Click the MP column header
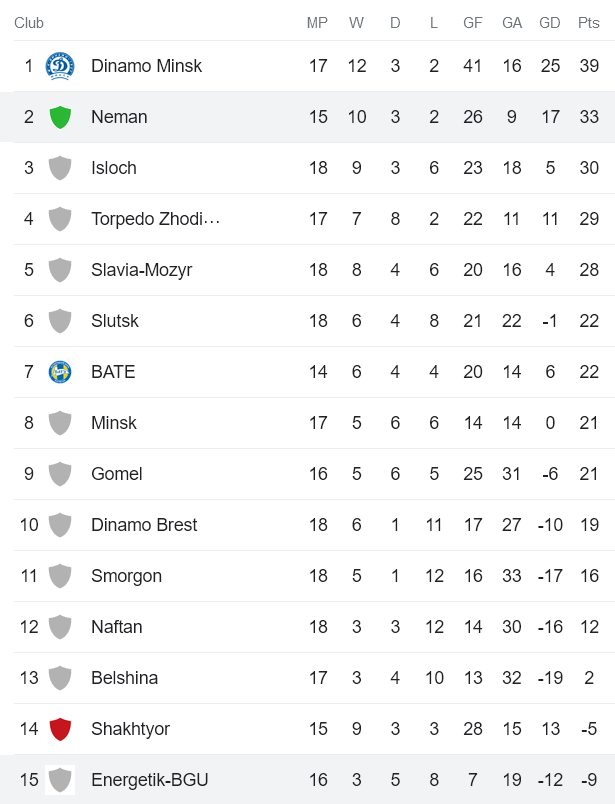The image size is (615, 804). click(x=317, y=23)
